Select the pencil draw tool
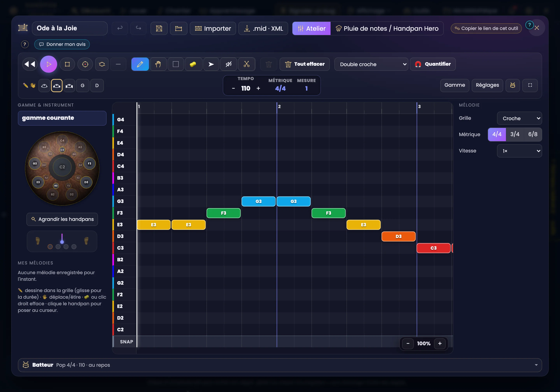 pyautogui.click(x=140, y=64)
